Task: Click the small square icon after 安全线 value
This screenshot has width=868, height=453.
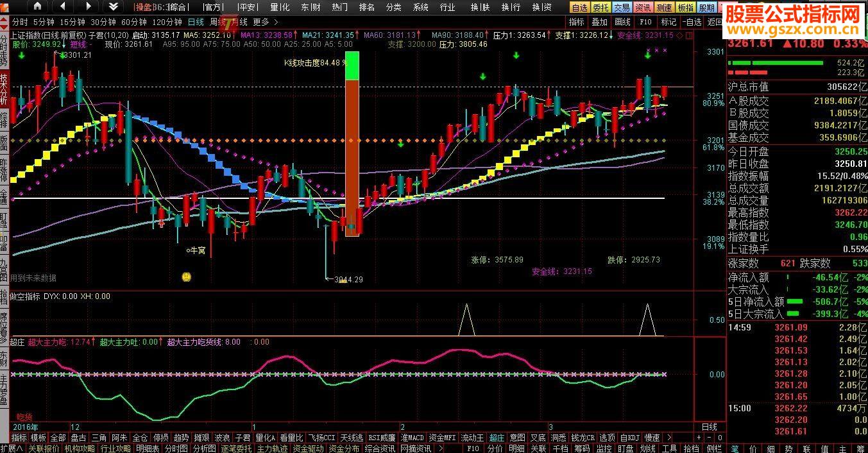Action: [x=690, y=35]
